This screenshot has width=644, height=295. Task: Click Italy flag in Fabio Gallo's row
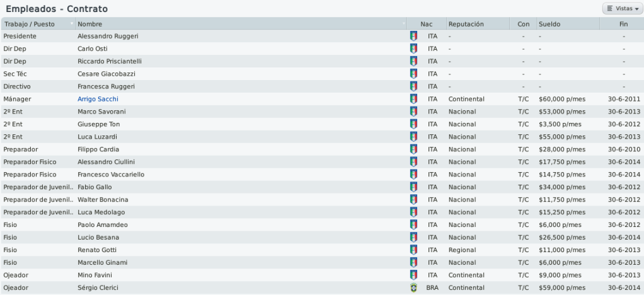[413, 187]
